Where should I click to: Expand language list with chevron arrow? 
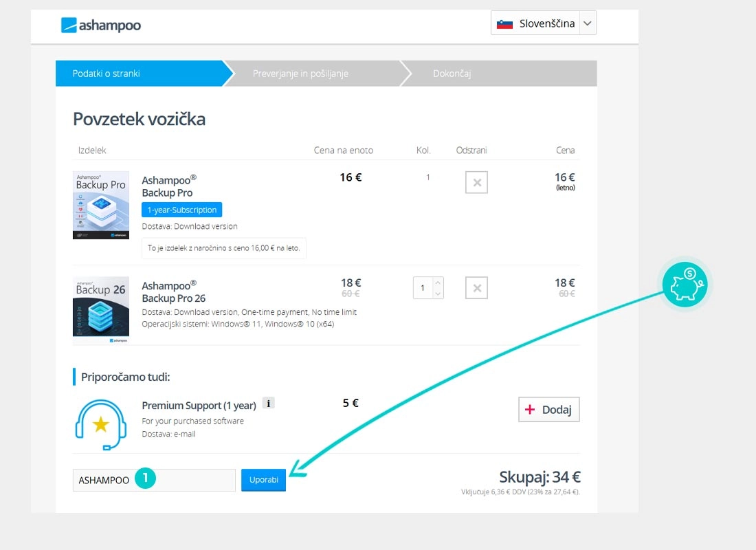(587, 23)
